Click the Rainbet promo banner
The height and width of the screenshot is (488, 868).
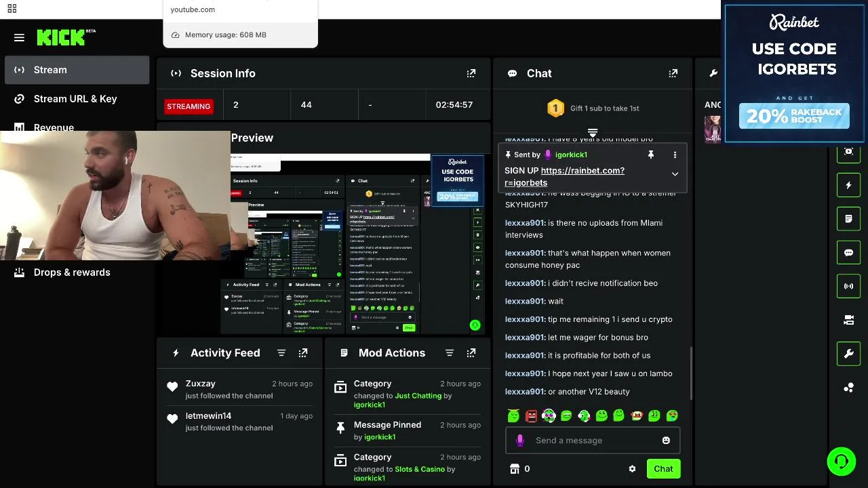click(x=794, y=74)
